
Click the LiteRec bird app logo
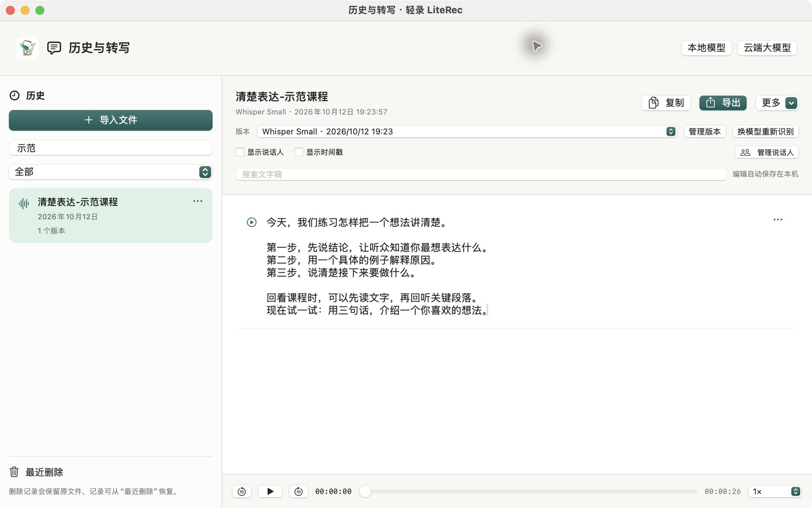(x=27, y=48)
